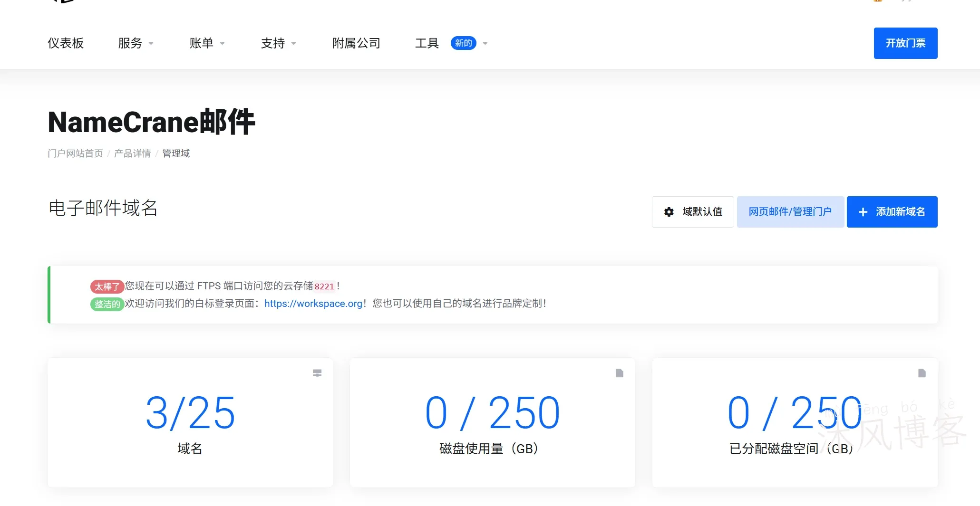This screenshot has height=506, width=980.
Task: Click the 8221 port number text
Action: tap(324, 286)
